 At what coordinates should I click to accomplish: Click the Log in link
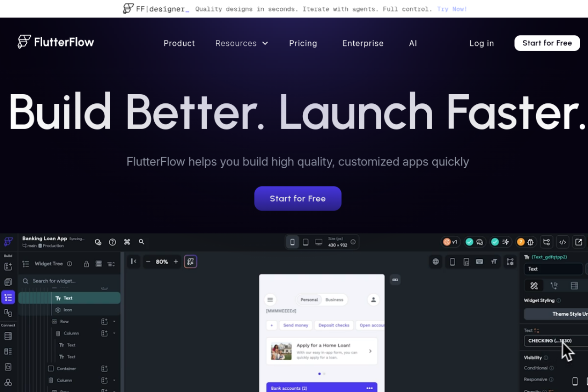482,43
